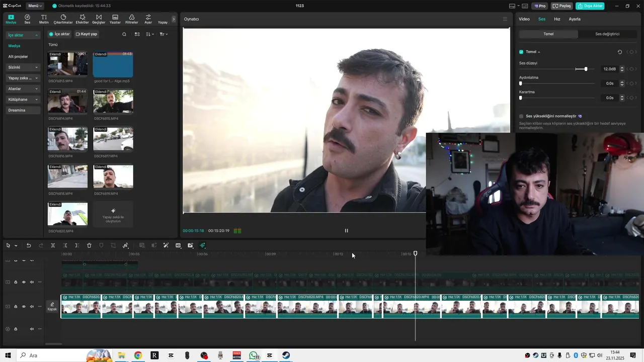Click the Kapak cover edit button
Screen dimensions: 644x362
coord(52,306)
